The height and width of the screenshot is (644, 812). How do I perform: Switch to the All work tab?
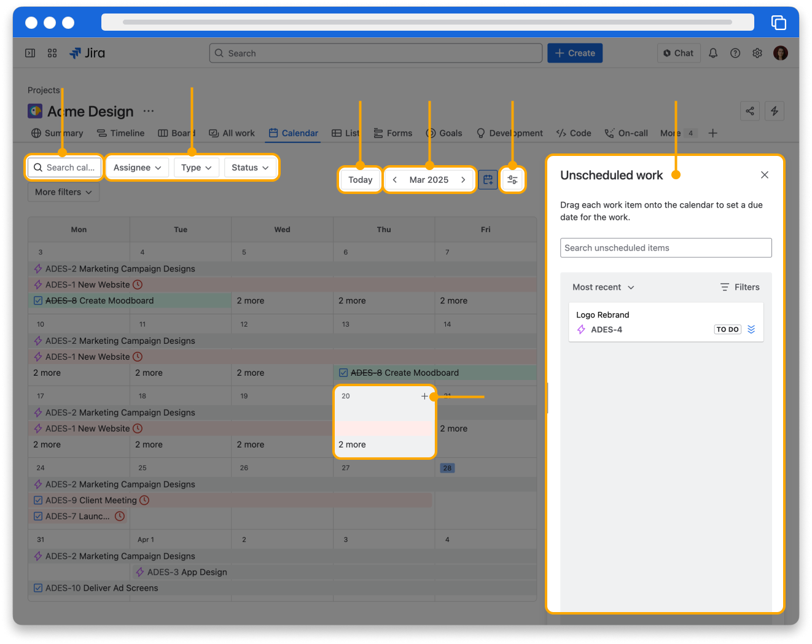[x=232, y=133]
